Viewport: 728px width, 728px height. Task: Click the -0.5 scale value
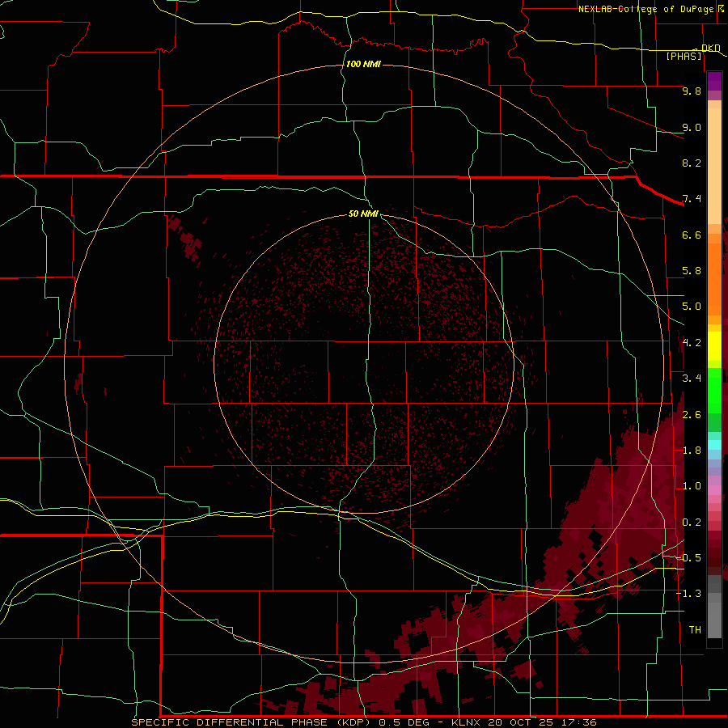point(688,558)
